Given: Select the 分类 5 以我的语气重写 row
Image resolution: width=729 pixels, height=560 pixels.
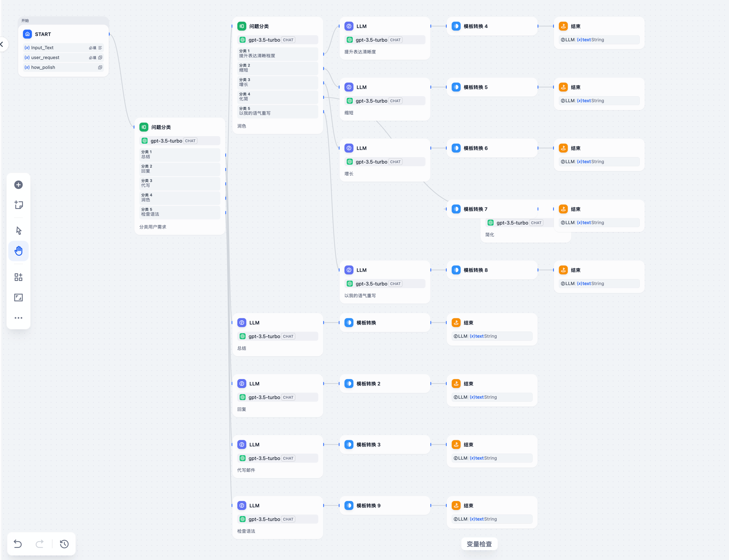Looking at the screenshot, I should [x=277, y=111].
